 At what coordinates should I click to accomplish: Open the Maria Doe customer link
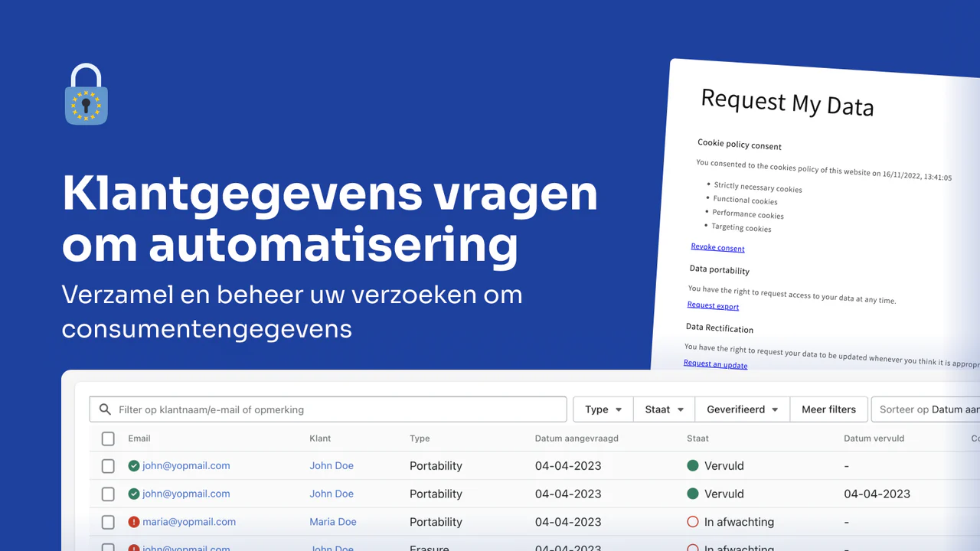point(333,522)
